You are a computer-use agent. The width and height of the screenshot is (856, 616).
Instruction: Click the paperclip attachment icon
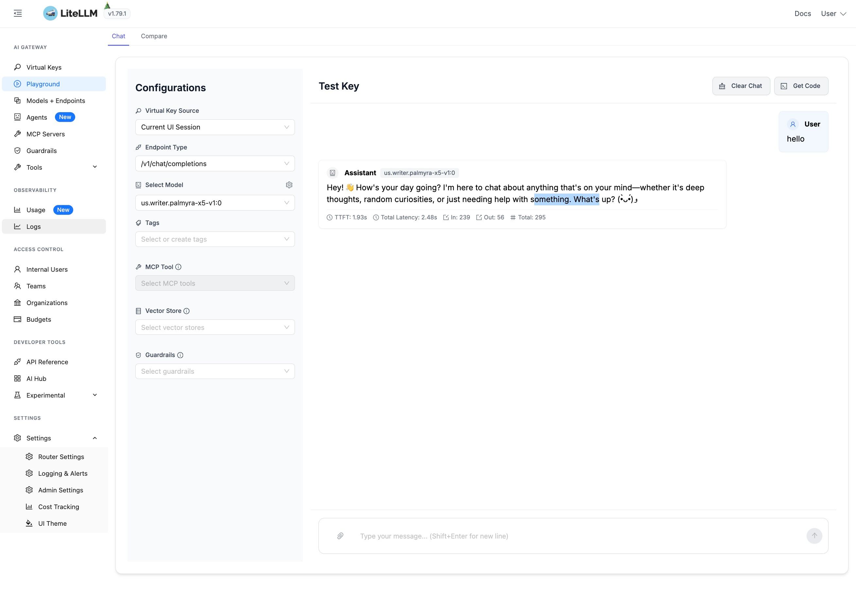[340, 536]
